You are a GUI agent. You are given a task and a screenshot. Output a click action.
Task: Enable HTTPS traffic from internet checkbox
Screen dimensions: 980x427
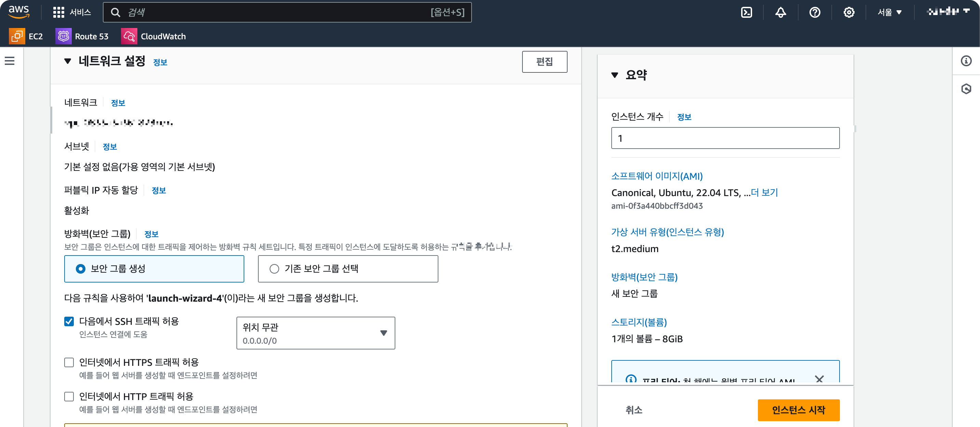pyautogui.click(x=69, y=362)
